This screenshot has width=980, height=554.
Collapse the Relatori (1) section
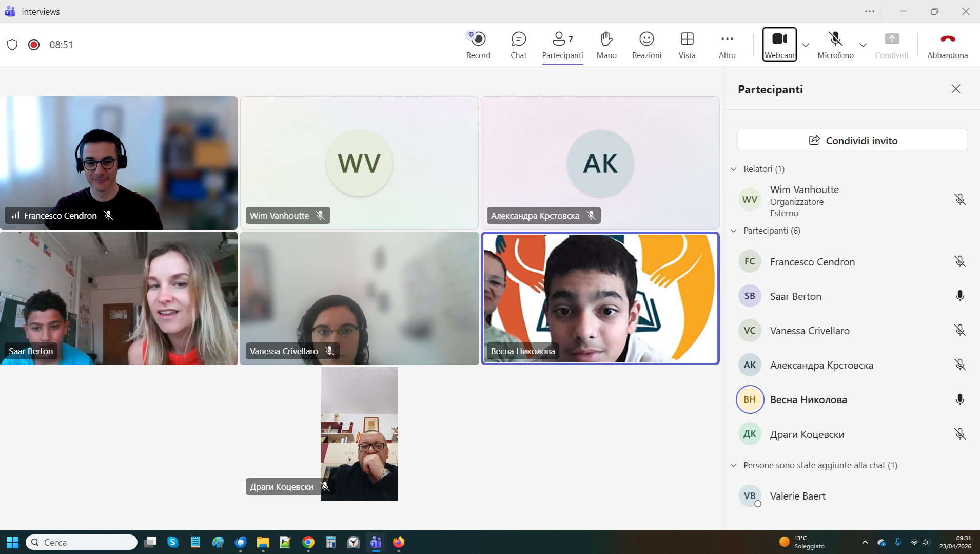(734, 169)
